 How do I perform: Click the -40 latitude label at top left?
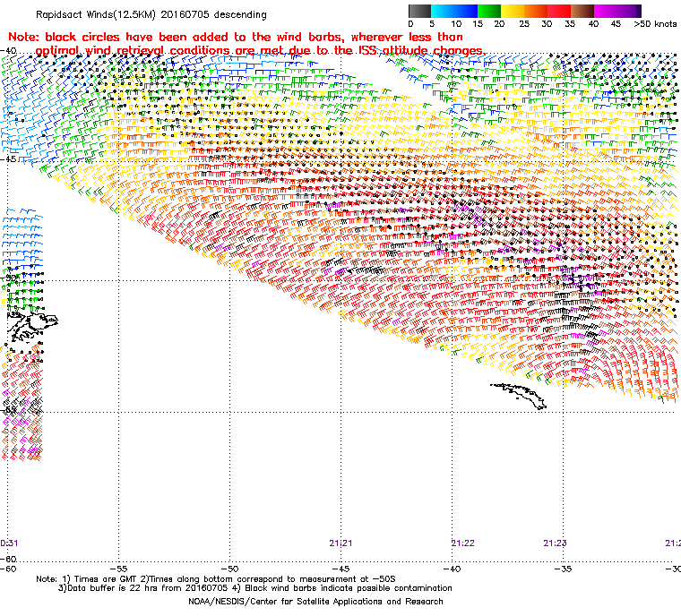coord(8,51)
